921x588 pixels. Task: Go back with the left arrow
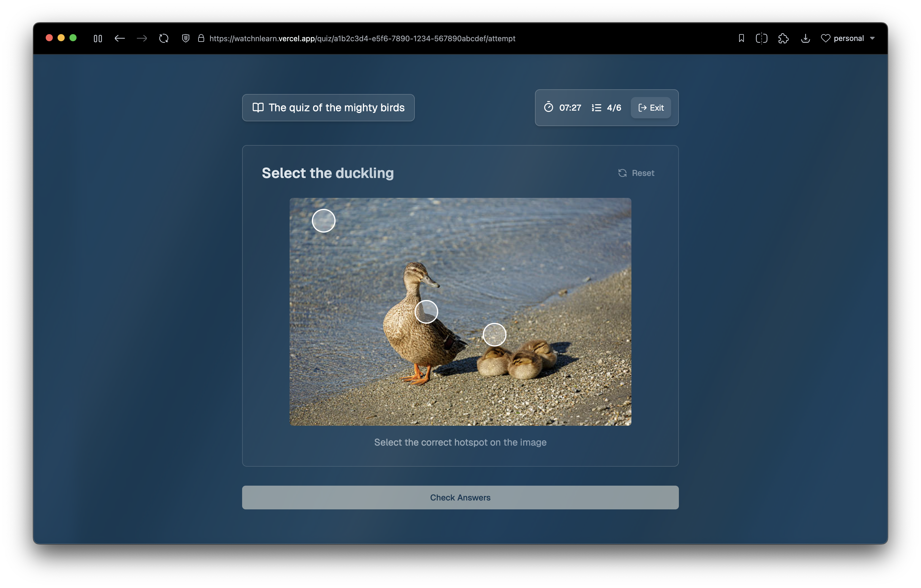coord(120,38)
